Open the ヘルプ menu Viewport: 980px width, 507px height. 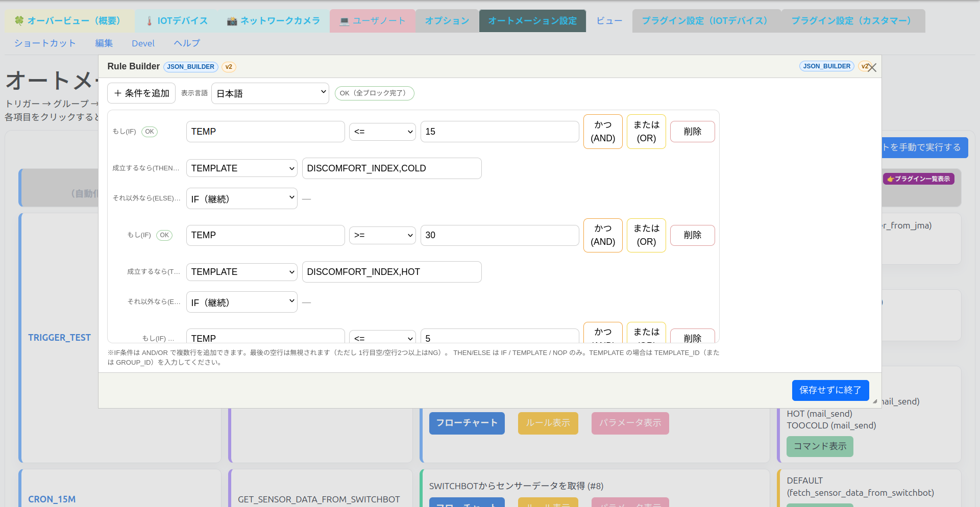[x=187, y=43]
